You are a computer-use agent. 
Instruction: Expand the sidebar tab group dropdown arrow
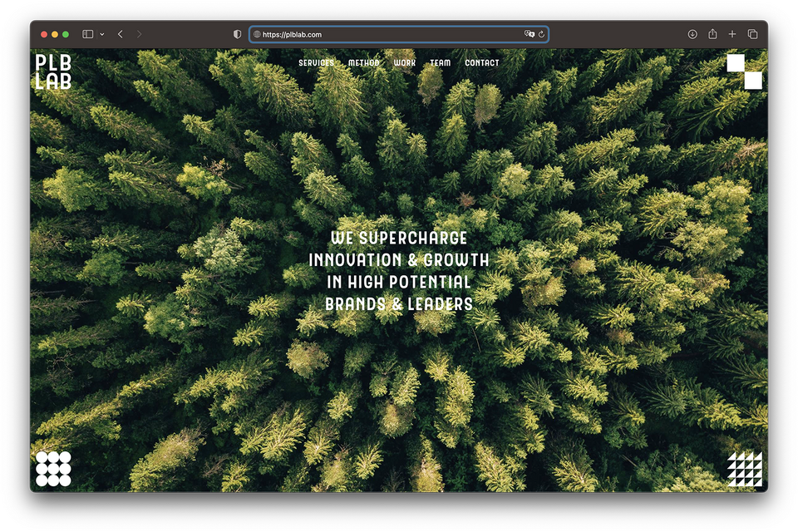point(102,34)
